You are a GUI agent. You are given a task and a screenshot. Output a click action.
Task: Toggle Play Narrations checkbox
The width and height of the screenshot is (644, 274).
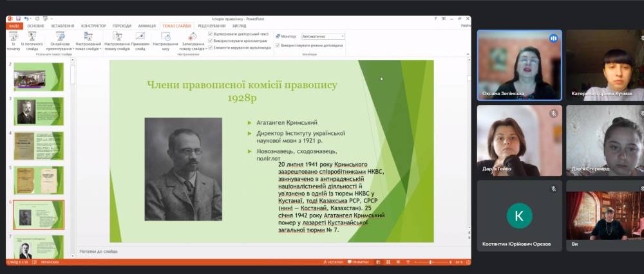click(x=211, y=33)
